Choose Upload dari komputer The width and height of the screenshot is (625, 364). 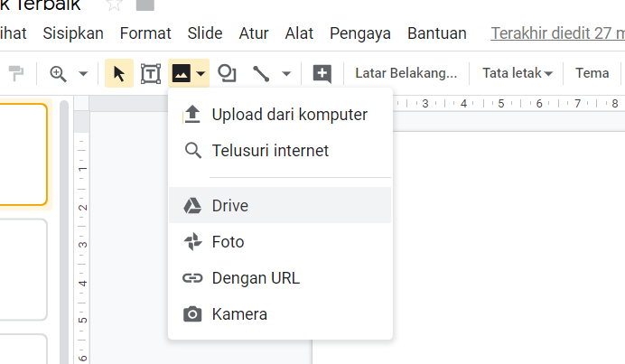click(280, 115)
